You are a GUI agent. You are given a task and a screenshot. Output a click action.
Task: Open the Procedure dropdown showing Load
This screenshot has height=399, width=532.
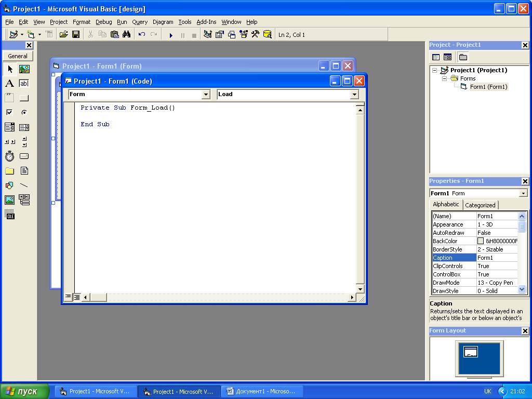pyautogui.click(x=354, y=95)
